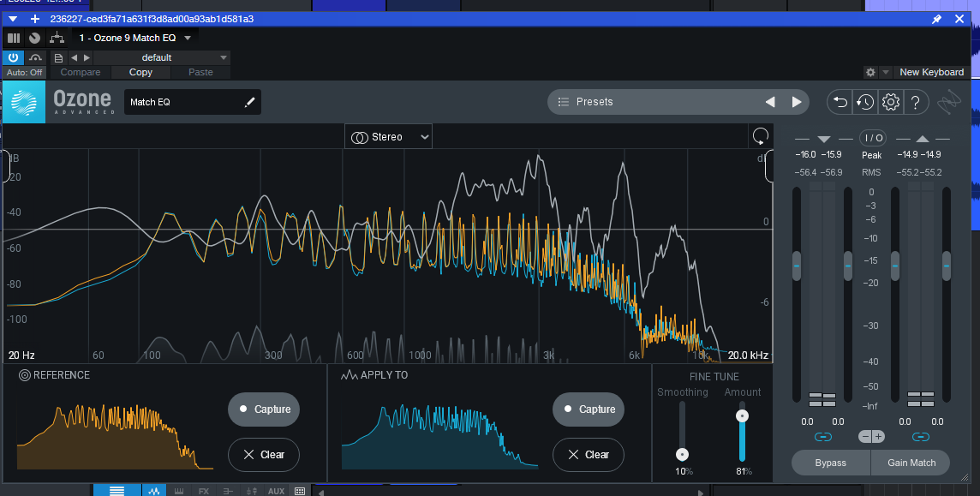Click the automation read/write arc icon
The image size is (980, 496).
pos(36,57)
